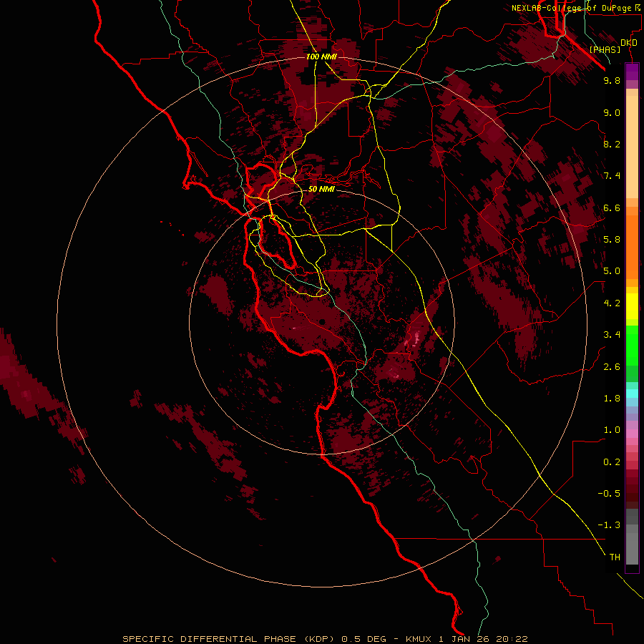Pick the yellow segment of the color bar
Viewport: 644px width, 644px height.
click(x=632, y=306)
